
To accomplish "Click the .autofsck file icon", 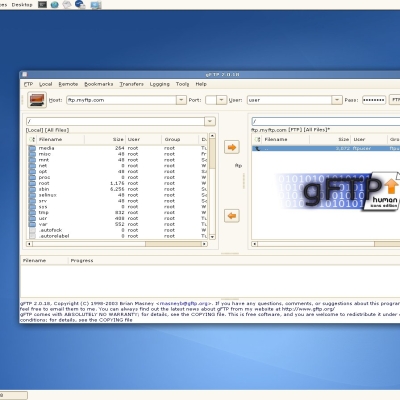I will (32, 230).
